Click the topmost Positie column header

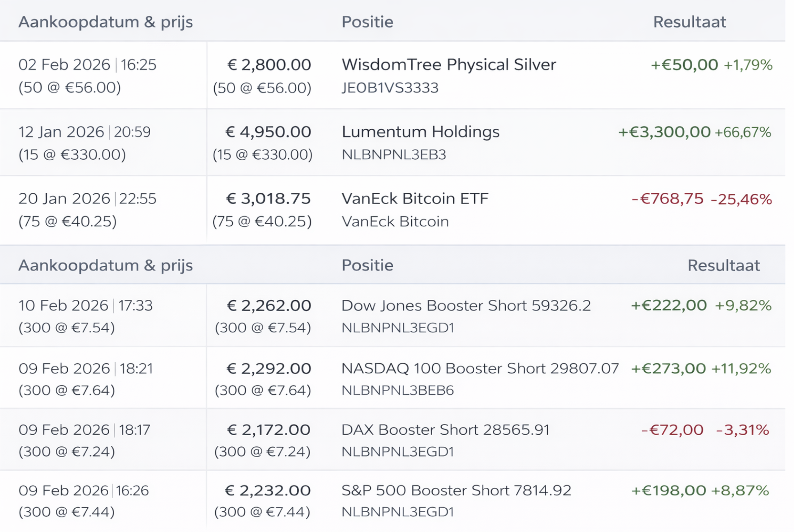coord(367,22)
